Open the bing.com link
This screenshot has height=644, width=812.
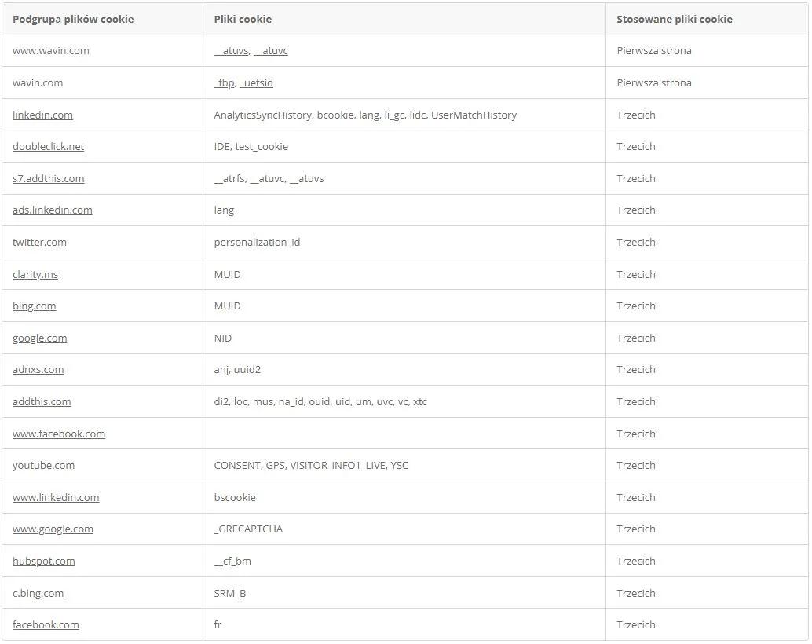pyautogui.click(x=35, y=306)
